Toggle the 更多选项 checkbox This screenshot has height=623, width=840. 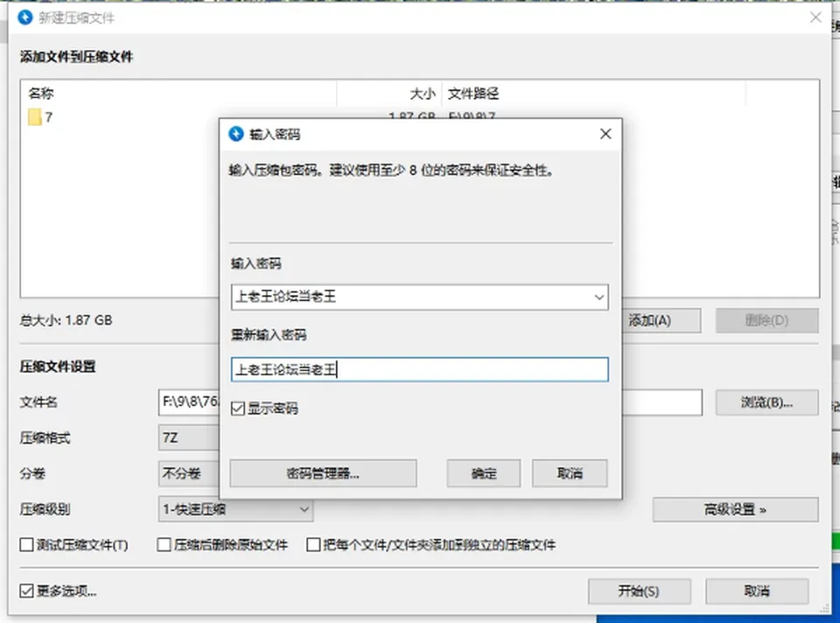pos(26,591)
